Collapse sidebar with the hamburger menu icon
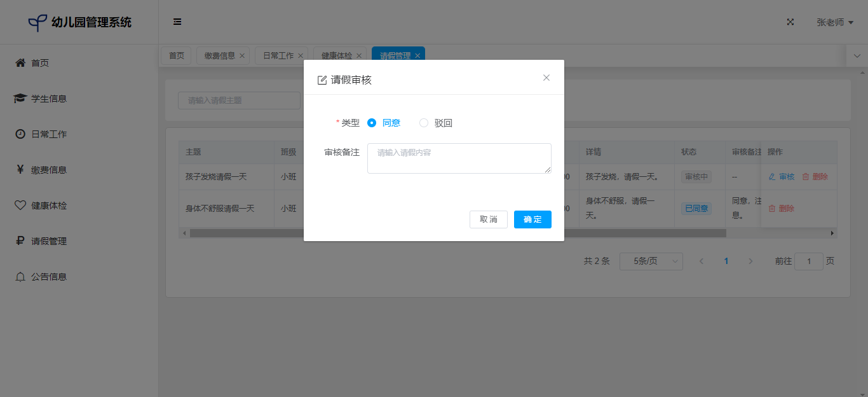This screenshot has height=397, width=868. [x=177, y=22]
